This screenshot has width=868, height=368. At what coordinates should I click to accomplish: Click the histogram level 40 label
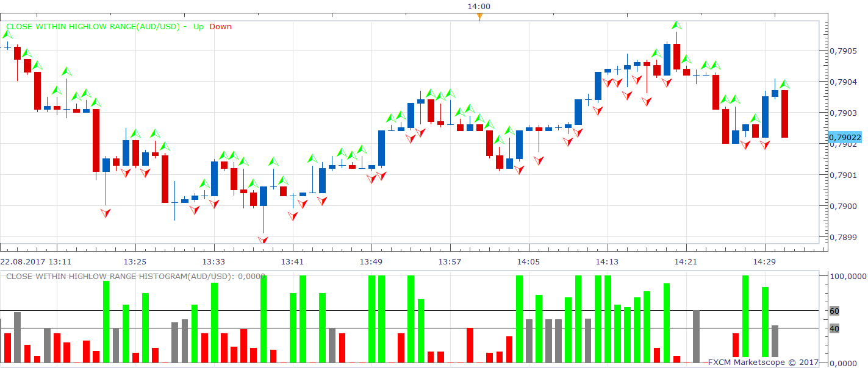tap(834, 328)
